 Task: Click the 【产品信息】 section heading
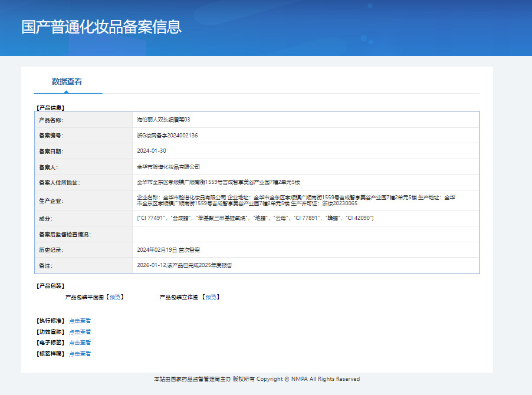[x=50, y=108]
